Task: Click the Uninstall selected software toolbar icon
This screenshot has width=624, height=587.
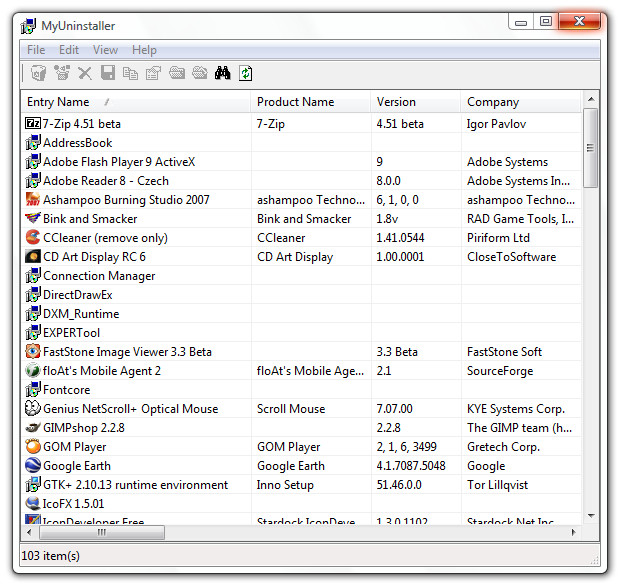Action: pyautogui.click(x=39, y=73)
